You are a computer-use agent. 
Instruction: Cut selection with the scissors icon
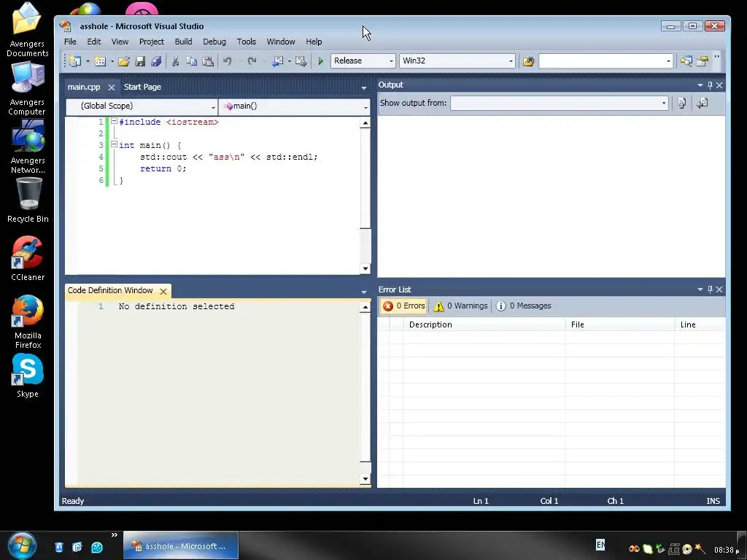click(x=175, y=61)
